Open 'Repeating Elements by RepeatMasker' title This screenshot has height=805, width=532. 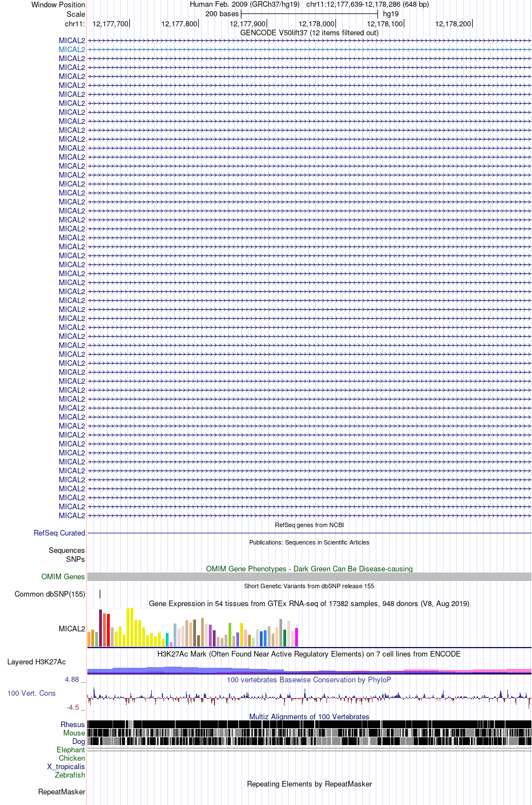(x=309, y=784)
